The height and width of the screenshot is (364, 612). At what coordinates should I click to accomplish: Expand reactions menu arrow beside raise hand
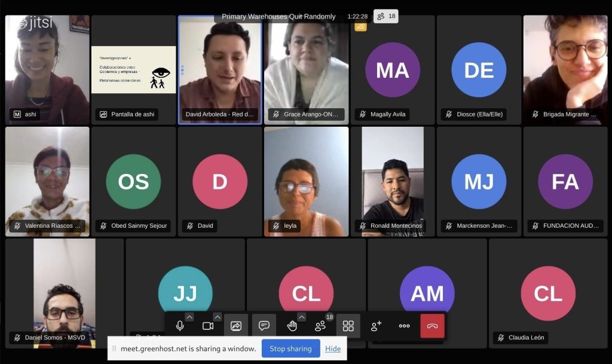pos(302,317)
